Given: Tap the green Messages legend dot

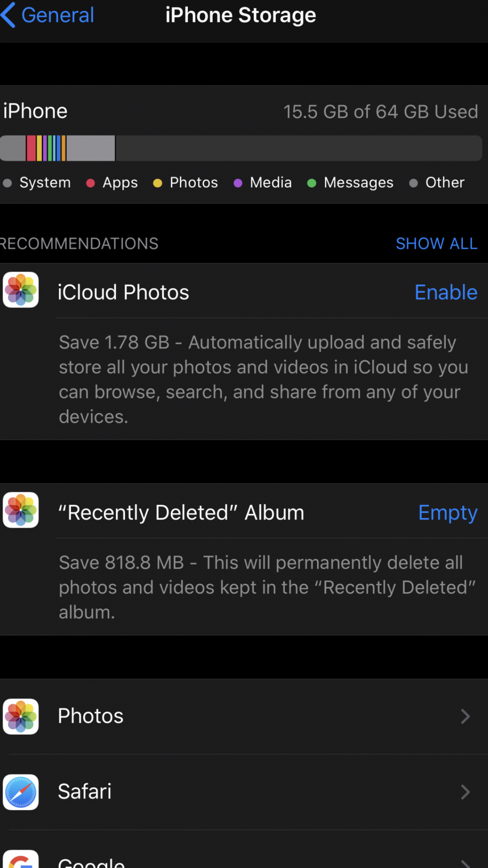Looking at the screenshot, I should pyautogui.click(x=311, y=183).
